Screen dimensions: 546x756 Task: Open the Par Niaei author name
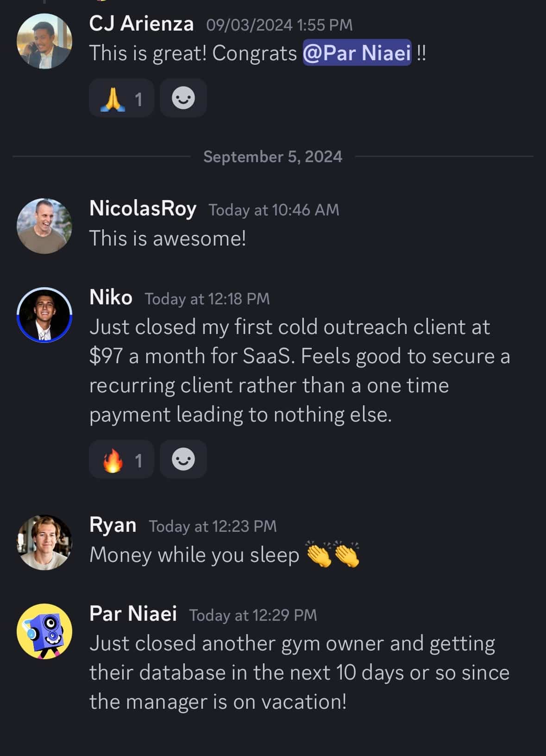pyautogui.click(x=133, y=614)
